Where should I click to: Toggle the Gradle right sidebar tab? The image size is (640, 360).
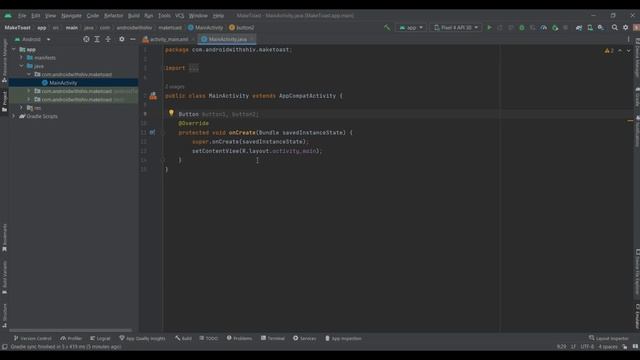coord(637,97)
